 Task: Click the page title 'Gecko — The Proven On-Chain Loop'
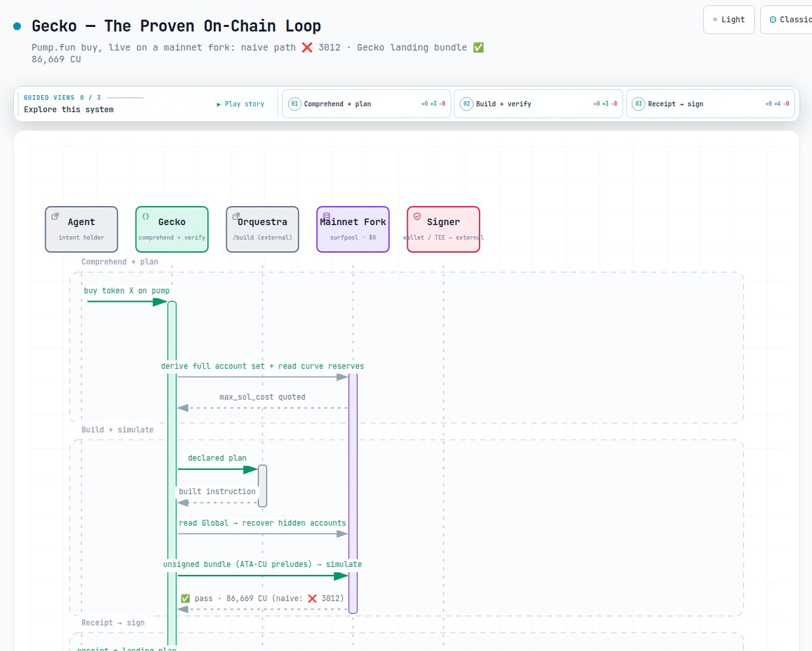click(x=176, y=26)
